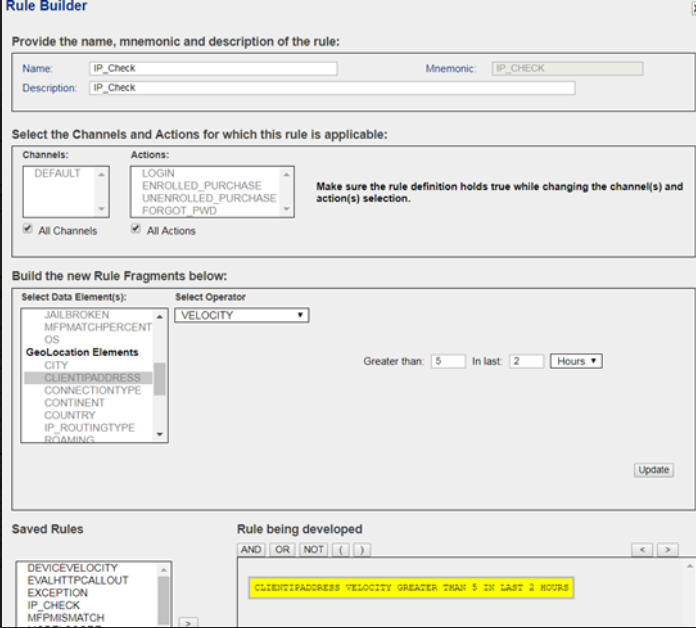Click the Data Elements scrollbar thumb
The height and width of the screenshot is (628, 696).
[159, 379]
